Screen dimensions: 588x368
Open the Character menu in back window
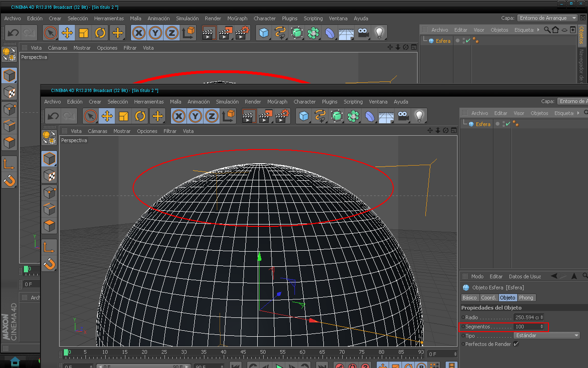[265, 18]
